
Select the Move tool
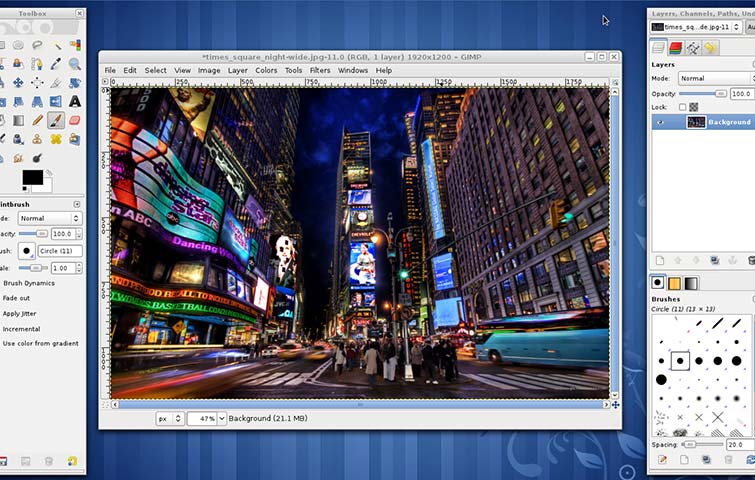click(x=18, y=83)
